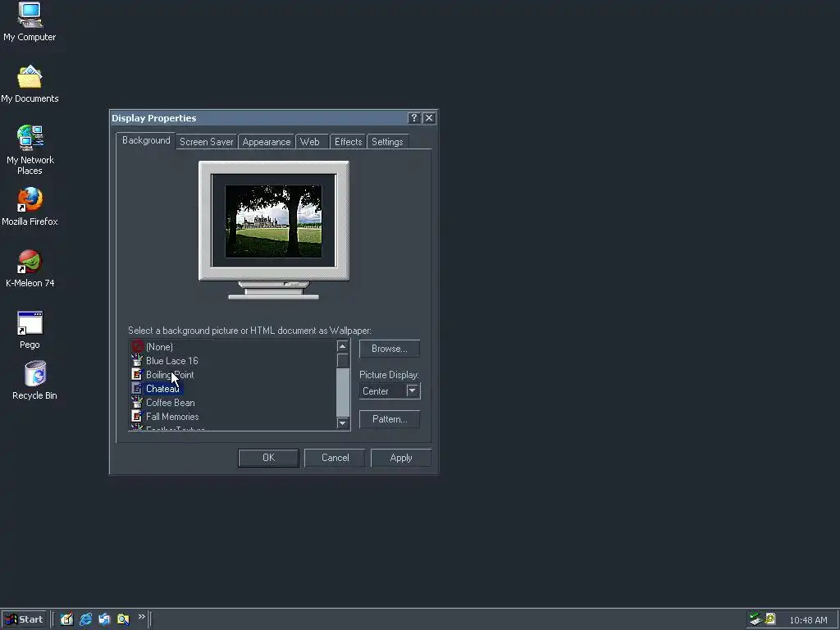840x630 pixels.
Task: Launch Internet Explorer from quick launch
Action: click(85, 619)
